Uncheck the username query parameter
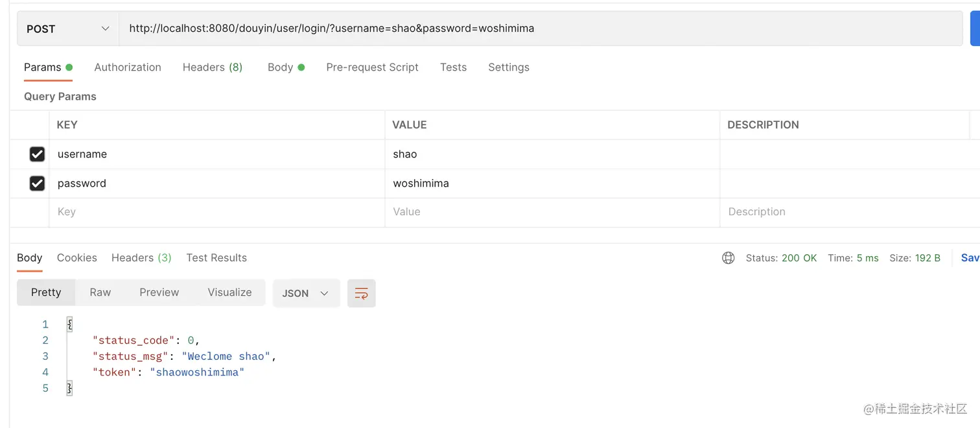Screen dimensions: 980x428 (x=37, y=154)
